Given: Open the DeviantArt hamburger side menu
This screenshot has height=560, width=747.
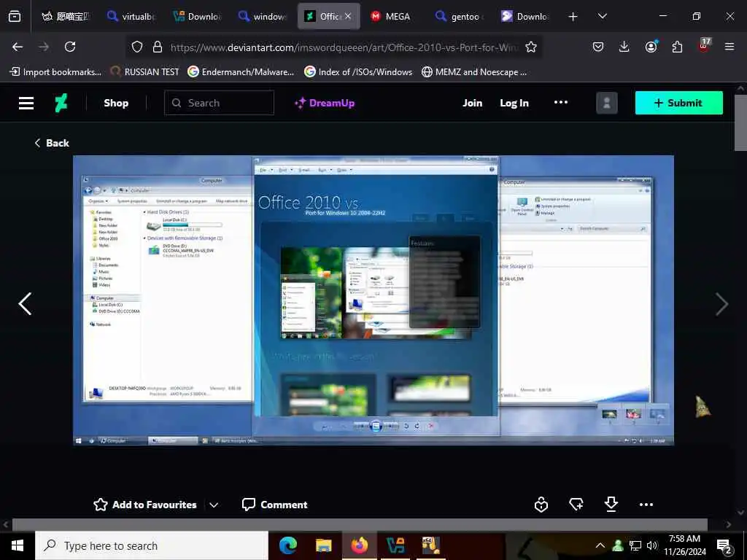Looking at the screenshot, I should (26, 103).
